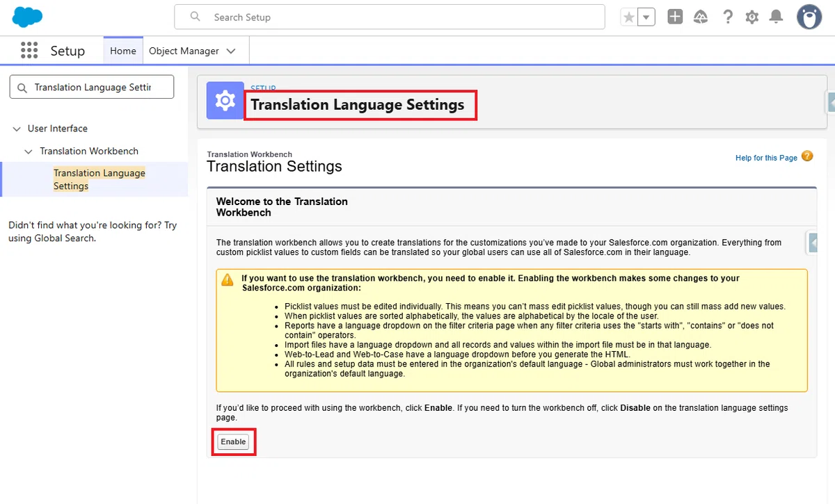835x504 pixels.
Task: Open the App Launcher dots grid
Action: coord(29,51)
